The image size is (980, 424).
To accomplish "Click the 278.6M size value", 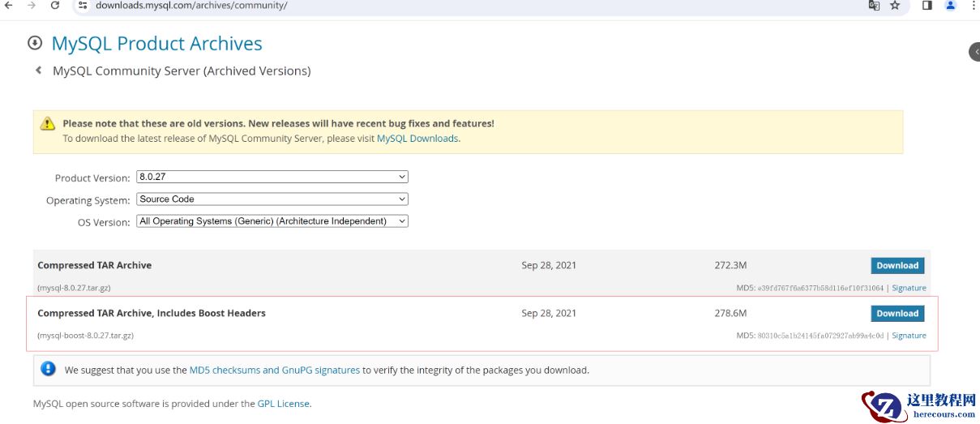I will click(x=730, y=313).
